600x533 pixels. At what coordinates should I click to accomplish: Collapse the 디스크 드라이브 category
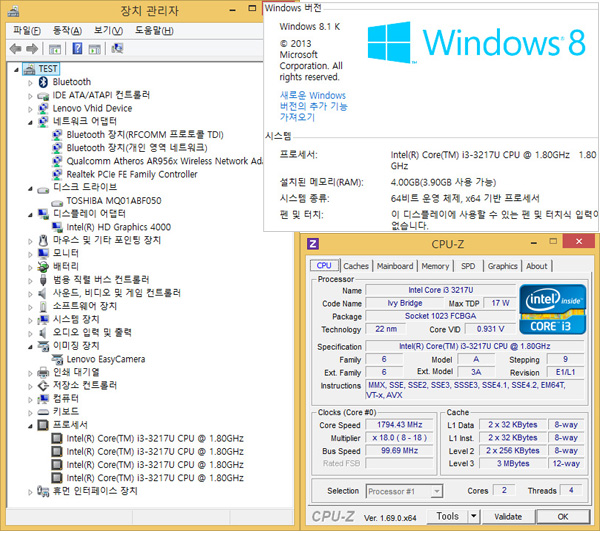(30, 188)
